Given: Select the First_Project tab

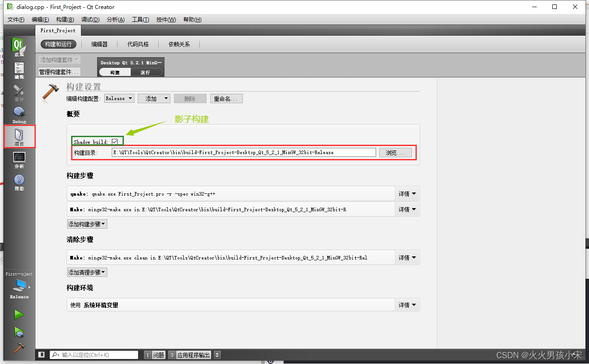Looking at the screenshot, I should click(58, 30).
